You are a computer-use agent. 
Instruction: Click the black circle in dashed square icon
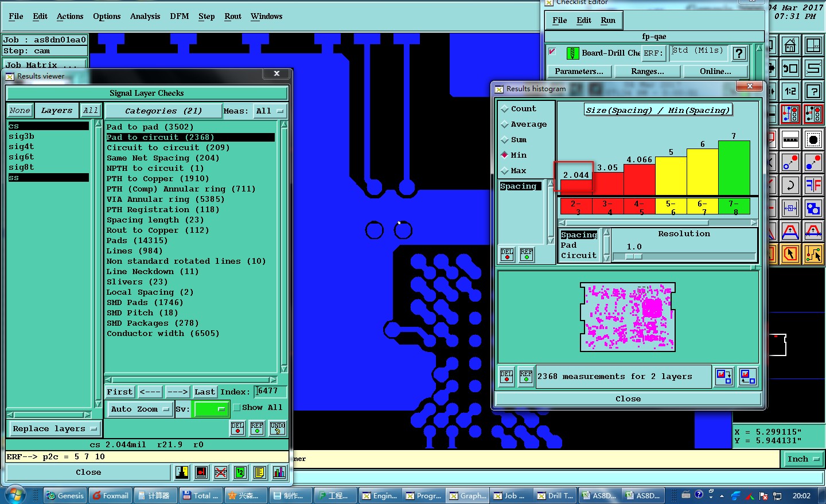click(813, 139)
